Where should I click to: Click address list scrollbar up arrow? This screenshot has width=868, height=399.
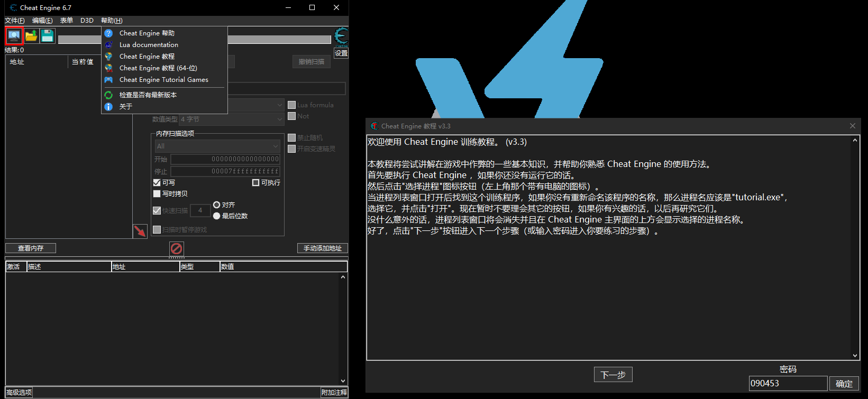[x=343, y=277]
